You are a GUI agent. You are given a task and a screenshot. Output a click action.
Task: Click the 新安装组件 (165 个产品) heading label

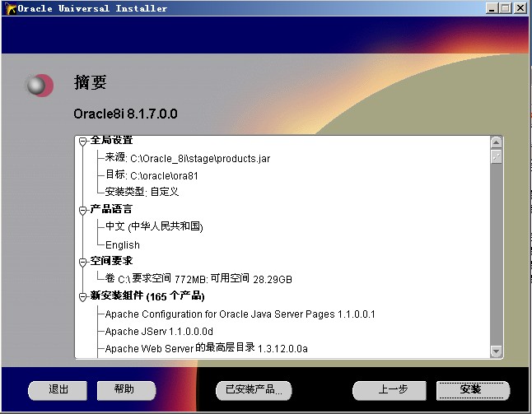[x=147, y=295]
